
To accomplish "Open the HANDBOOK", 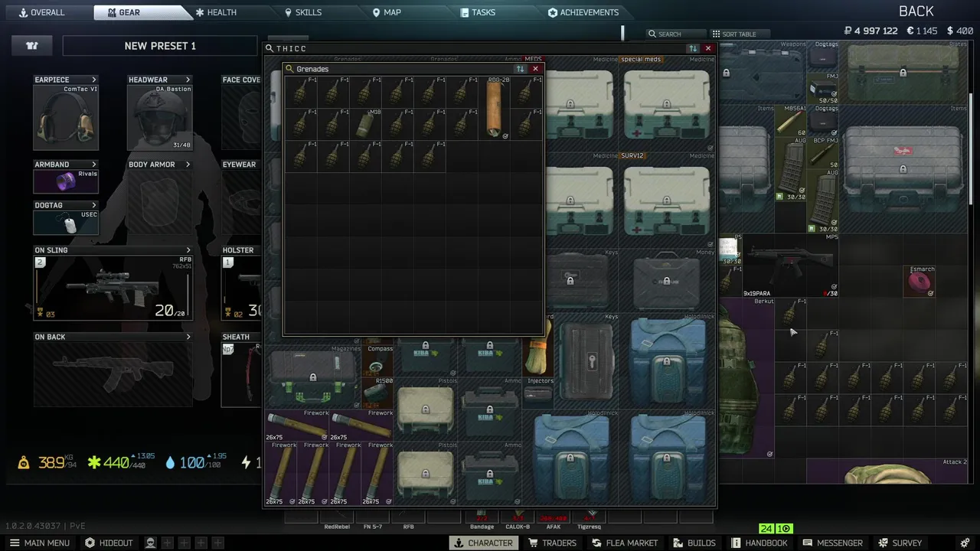I will tap(759, 543).
